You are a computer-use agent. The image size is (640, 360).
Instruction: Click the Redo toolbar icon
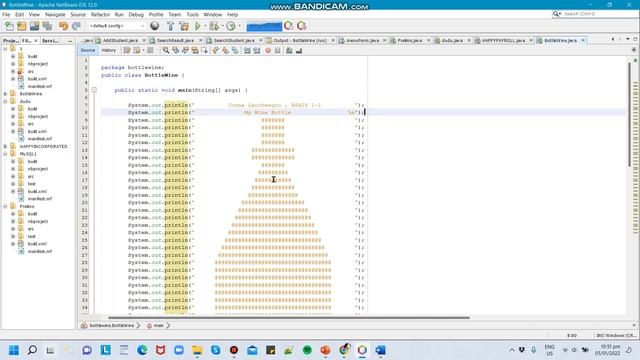click(x=76, y=26)
